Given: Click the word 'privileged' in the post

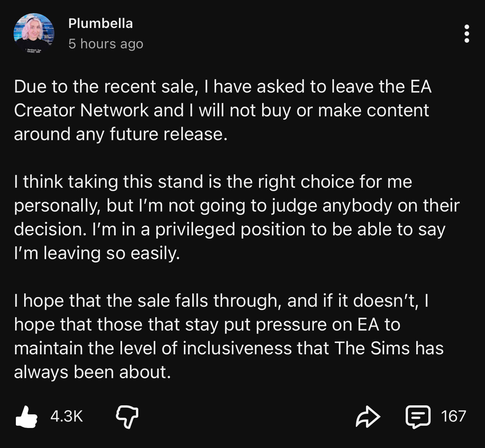Looking at the screenshot, I should [x=196, y=230].
